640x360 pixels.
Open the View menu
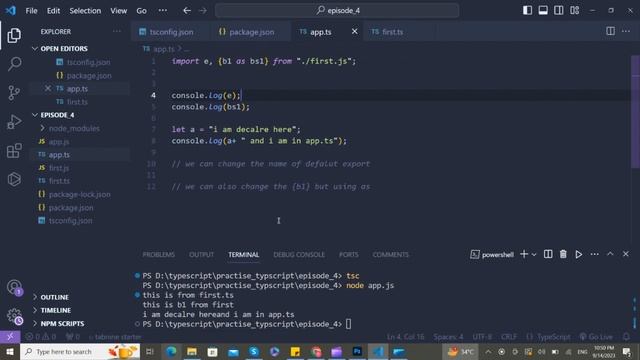tap(118, 11)
